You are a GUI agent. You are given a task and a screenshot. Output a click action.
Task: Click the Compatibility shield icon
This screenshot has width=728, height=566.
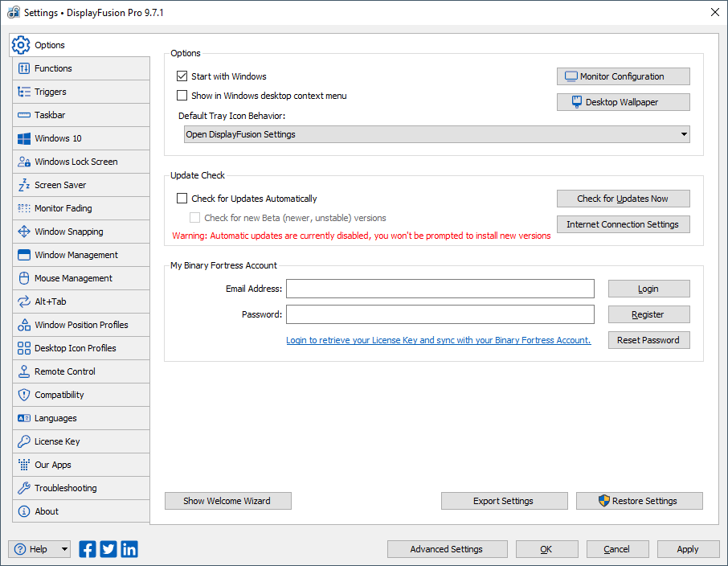[x=23, y=395]
